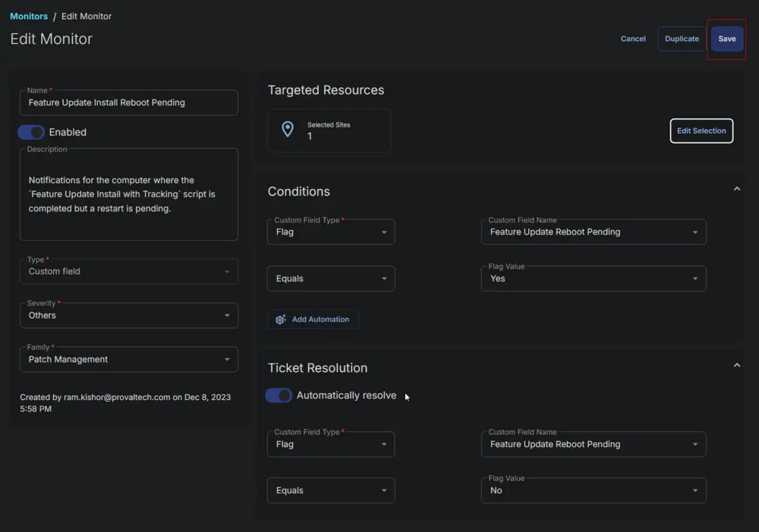759x532 pixels.
Task: Open Equals operator dropdown in Ticket Resolution
Action: tap(331, 490)
